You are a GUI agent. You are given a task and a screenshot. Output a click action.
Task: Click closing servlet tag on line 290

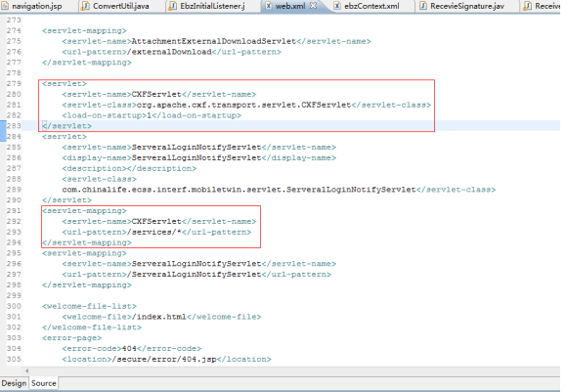[x=66, y=200]
